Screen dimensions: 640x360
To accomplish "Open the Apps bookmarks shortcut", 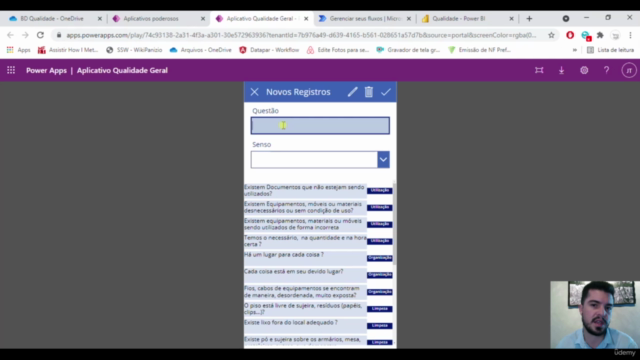I will tap(18, 50).
